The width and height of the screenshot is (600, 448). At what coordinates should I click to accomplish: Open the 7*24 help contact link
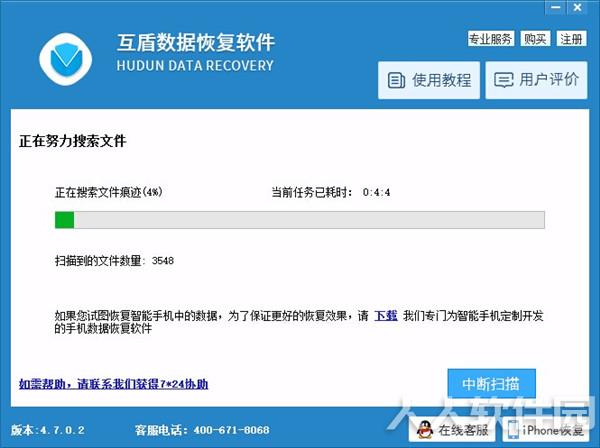click(114, 384)
